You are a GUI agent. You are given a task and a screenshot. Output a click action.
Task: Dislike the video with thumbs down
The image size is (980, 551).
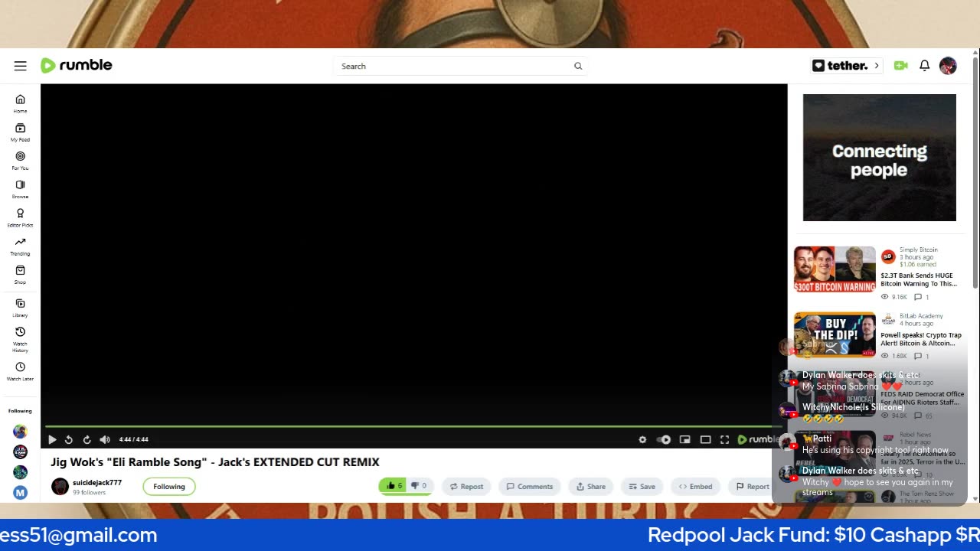click(418, 486)
